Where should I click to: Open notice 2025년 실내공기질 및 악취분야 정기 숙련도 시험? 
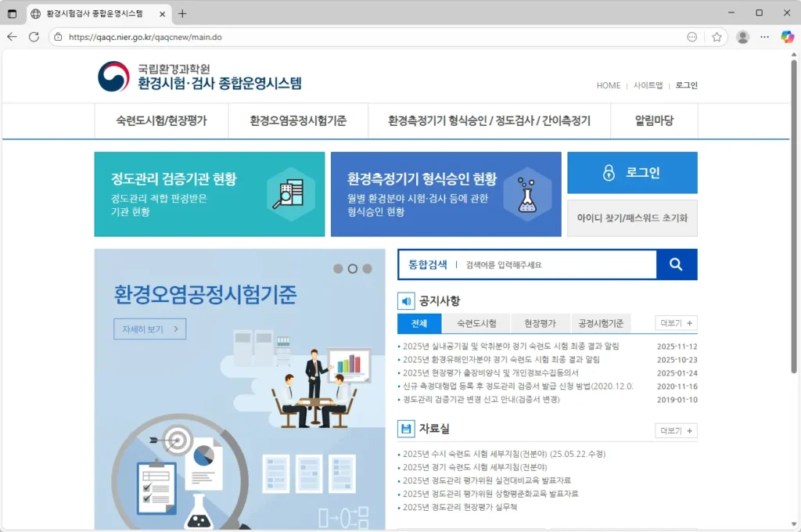click(511, 347)
